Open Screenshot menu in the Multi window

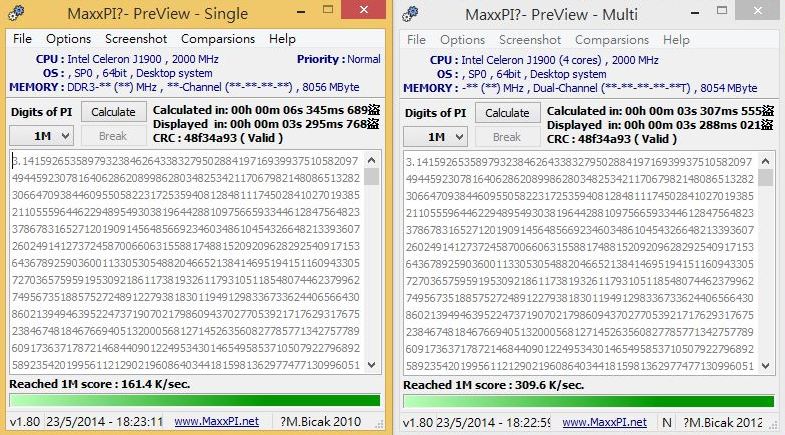[x=530, y=40]
